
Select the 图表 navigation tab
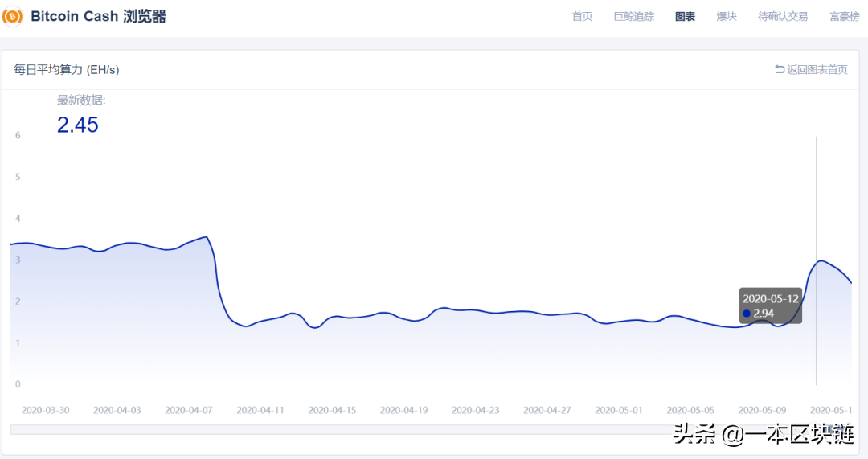point(685,17)
